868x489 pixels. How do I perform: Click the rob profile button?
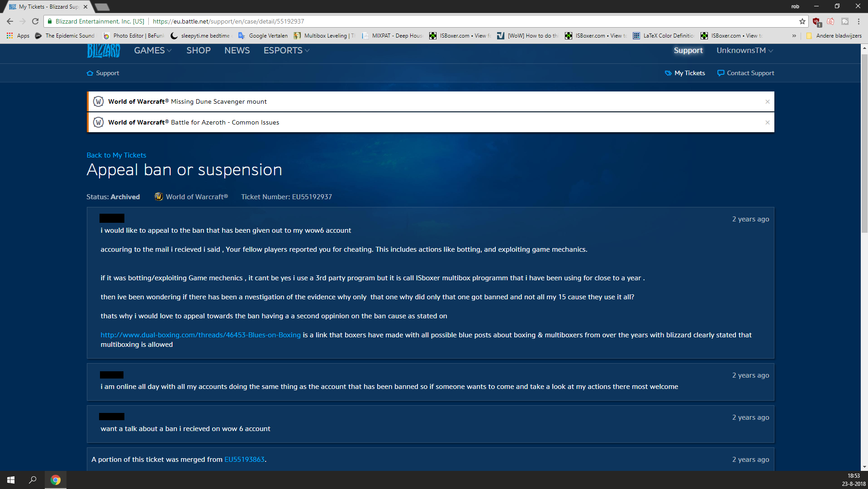pos(795,6)
